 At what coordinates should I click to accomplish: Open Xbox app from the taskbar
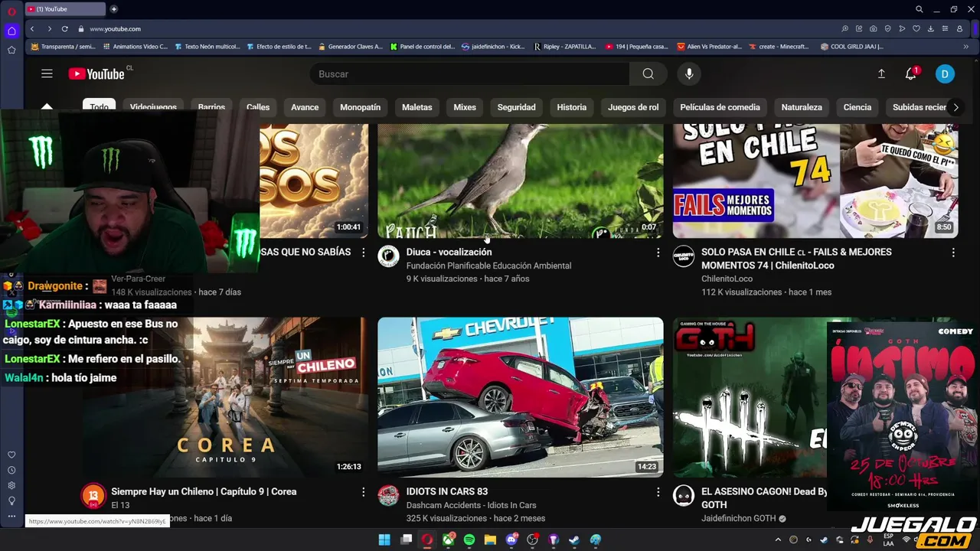point(449,540)
